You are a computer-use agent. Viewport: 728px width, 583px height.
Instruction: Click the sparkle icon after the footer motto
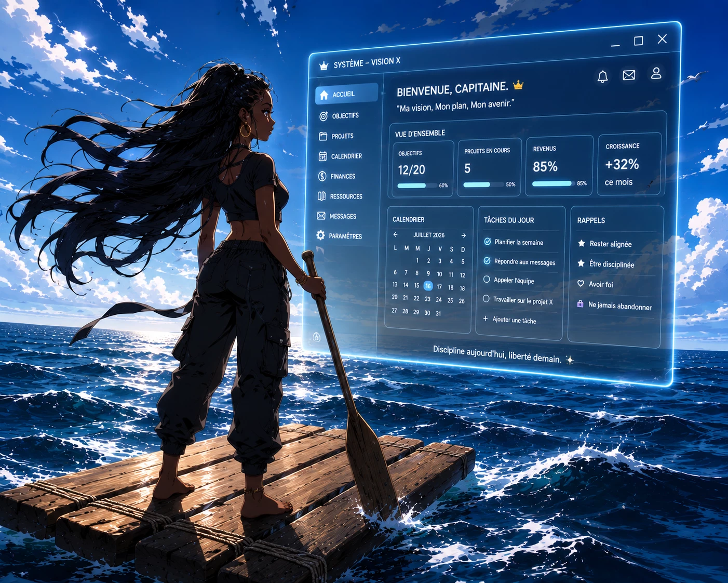pos(570,360)
